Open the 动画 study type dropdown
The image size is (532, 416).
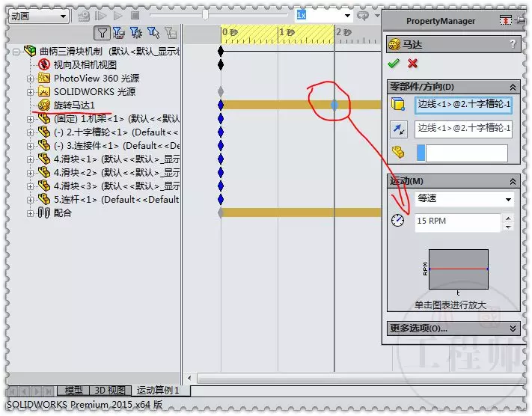[39, 16]
